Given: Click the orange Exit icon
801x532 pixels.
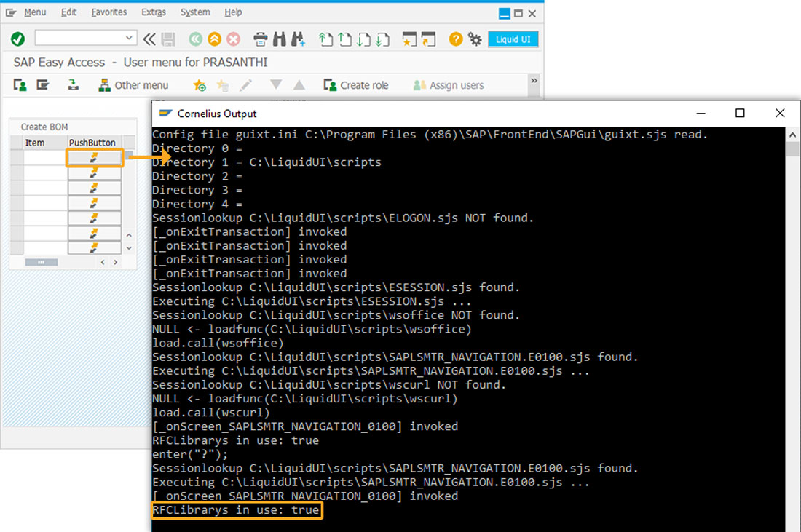Looking at the screenshot, I should tap(215, 39).
